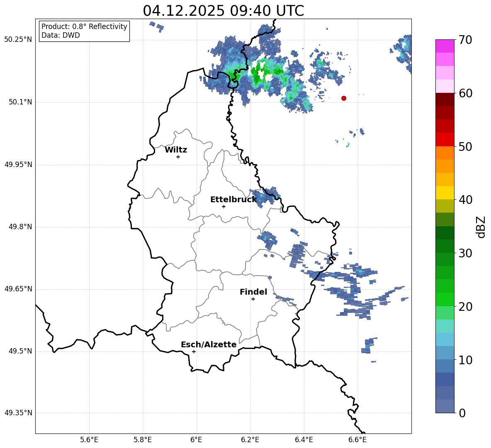Click the 49.5°N latitude label
This screenshot has height=448, width=491.
(x=20, y=351)
